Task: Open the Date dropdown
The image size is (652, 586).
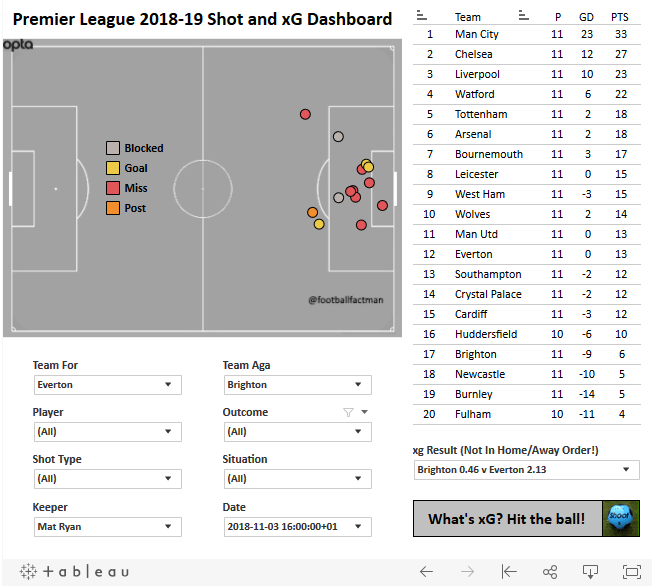Action: point(296,527)
